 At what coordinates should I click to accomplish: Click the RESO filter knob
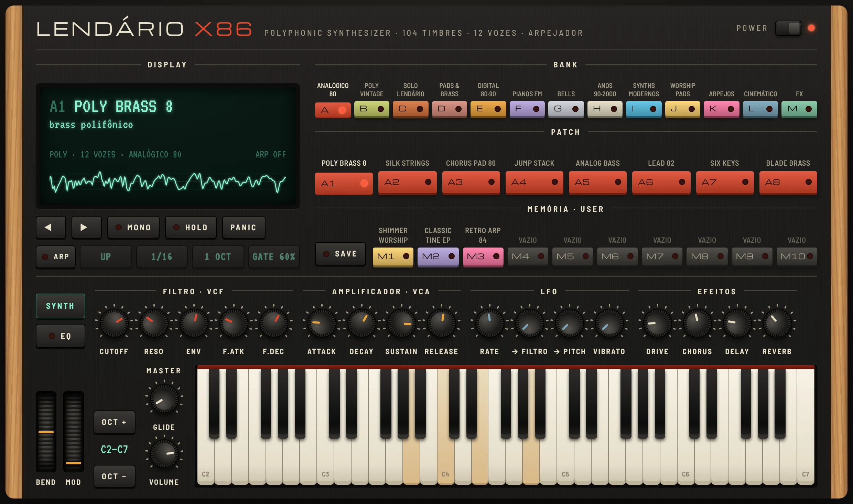tap(154, 323)
